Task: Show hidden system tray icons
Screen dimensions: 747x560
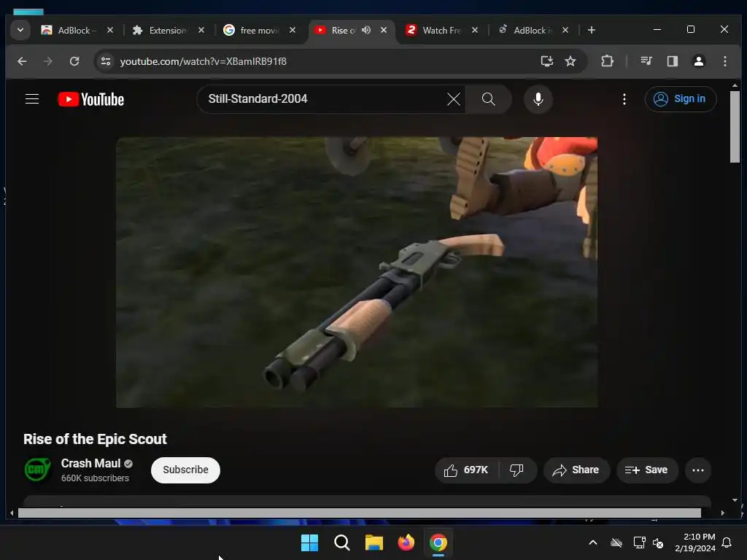Action: pos(592,542)
